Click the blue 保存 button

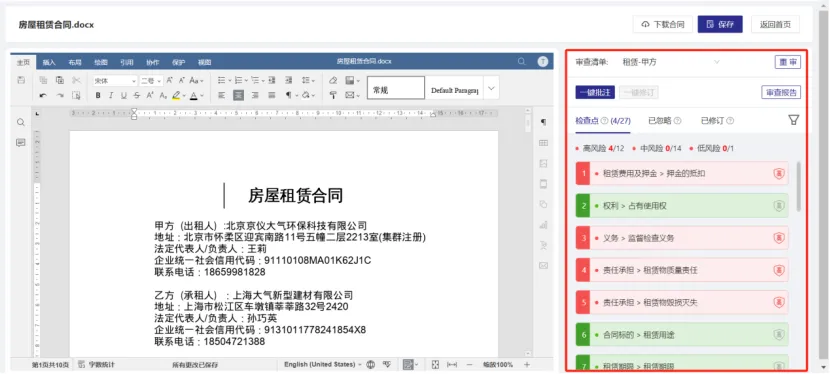pyautogui.click(x=720, y=24)
